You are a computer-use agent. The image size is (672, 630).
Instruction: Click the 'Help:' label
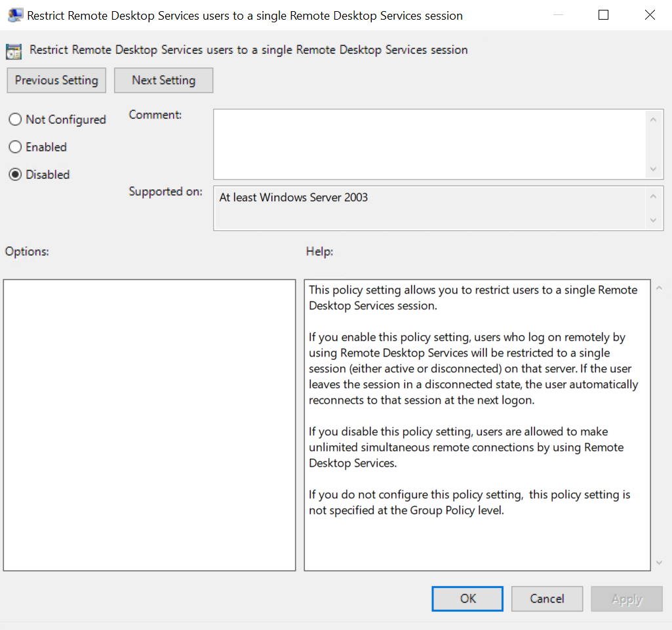click(x=319, y=252)
